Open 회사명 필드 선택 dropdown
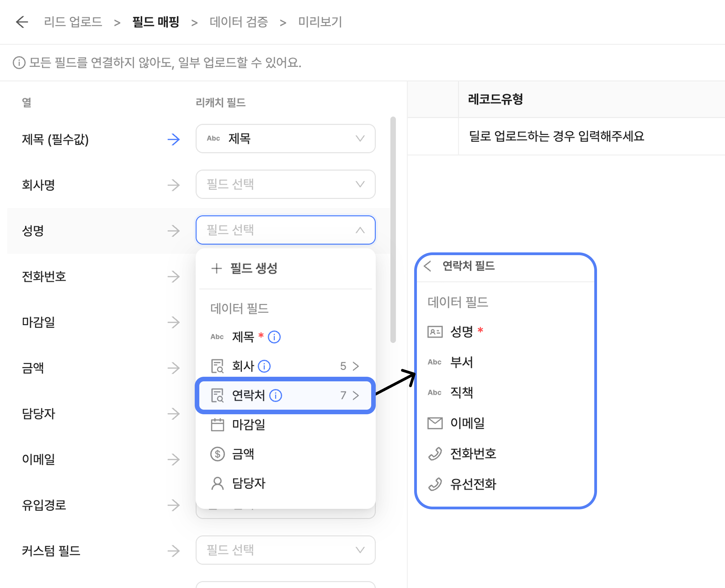725x588 pixels. tap(285, 184)
